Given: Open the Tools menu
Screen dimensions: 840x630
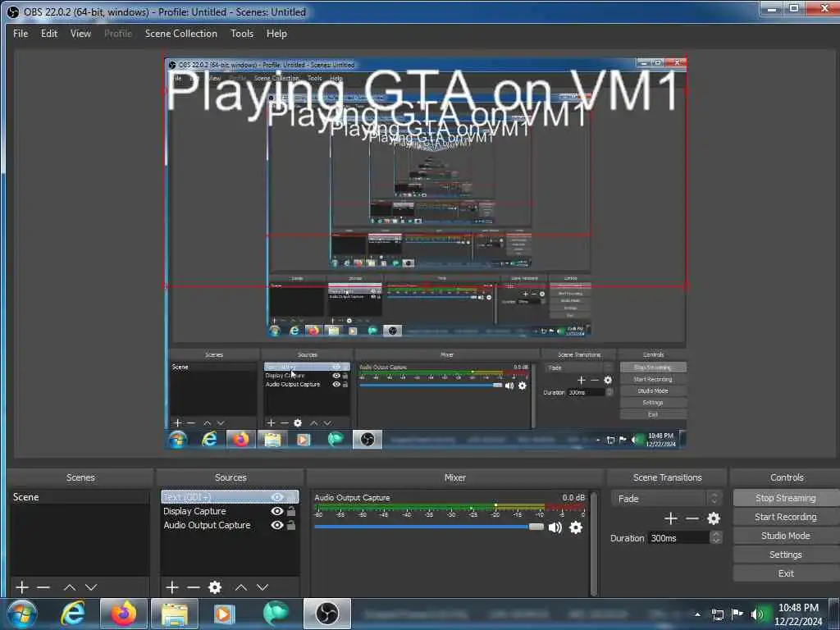Looking at the screenshot, I should point(242,33).
